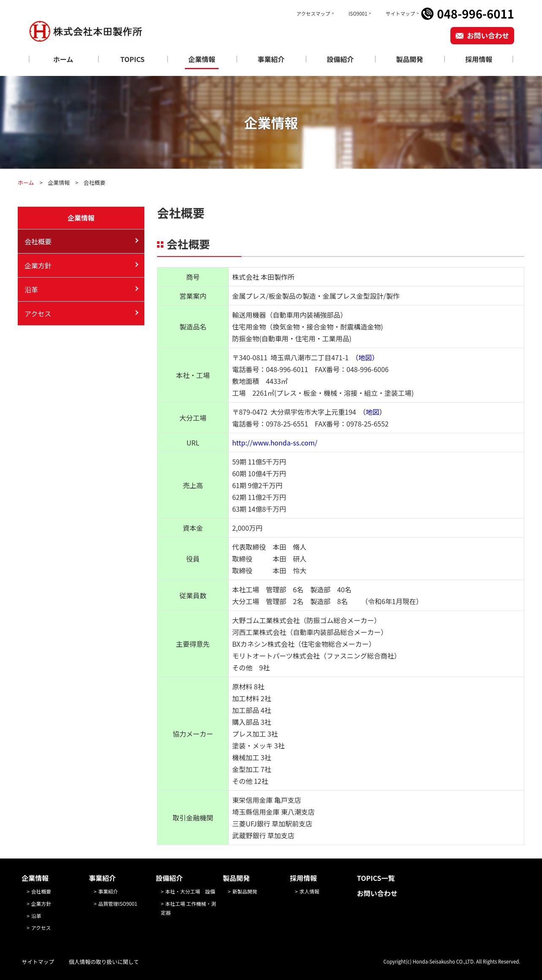542x980 pixels.
Task: Click footer お問い合わせ link
Action: tap(377, 894)
